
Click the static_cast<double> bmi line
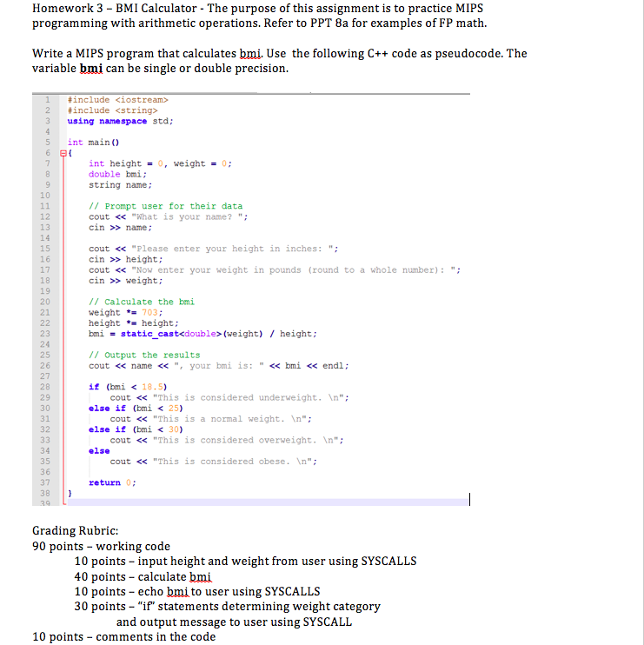[x=202, y=334]
